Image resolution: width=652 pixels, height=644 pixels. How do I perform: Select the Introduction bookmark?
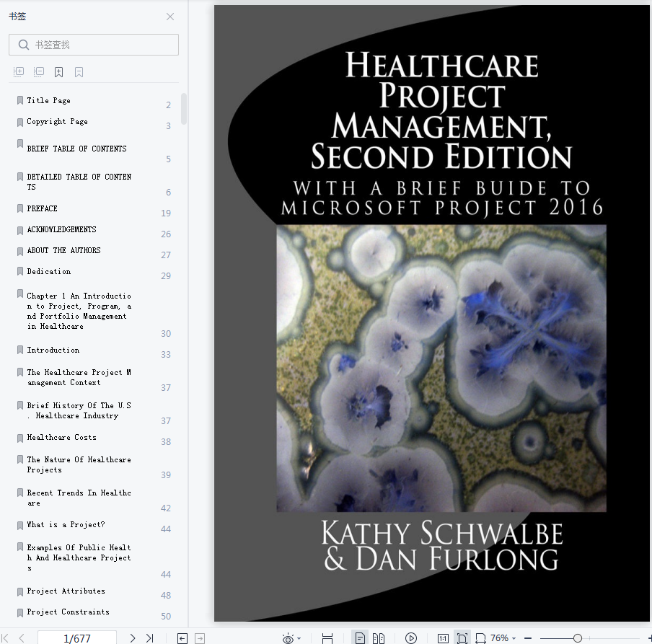[x=53, y=350]
